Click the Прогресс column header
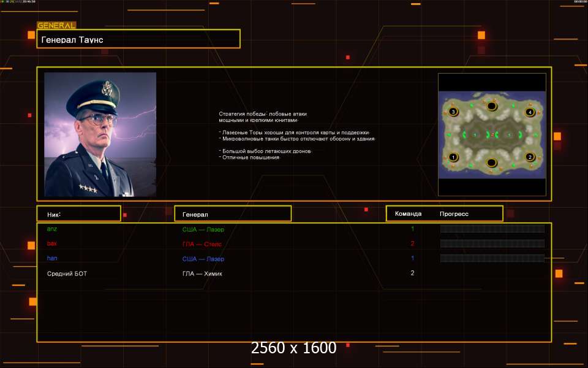Viewport: 588px width, 368px height. [454, 214]
